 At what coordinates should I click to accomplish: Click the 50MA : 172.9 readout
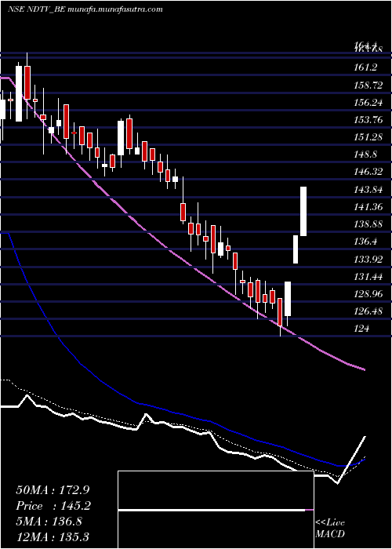click(49, 490)
